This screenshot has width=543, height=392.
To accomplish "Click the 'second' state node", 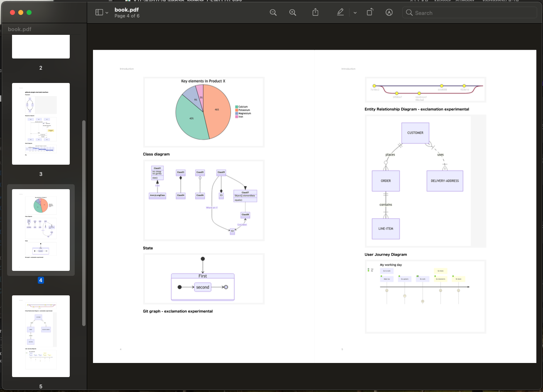I will [x=203, y=287].
